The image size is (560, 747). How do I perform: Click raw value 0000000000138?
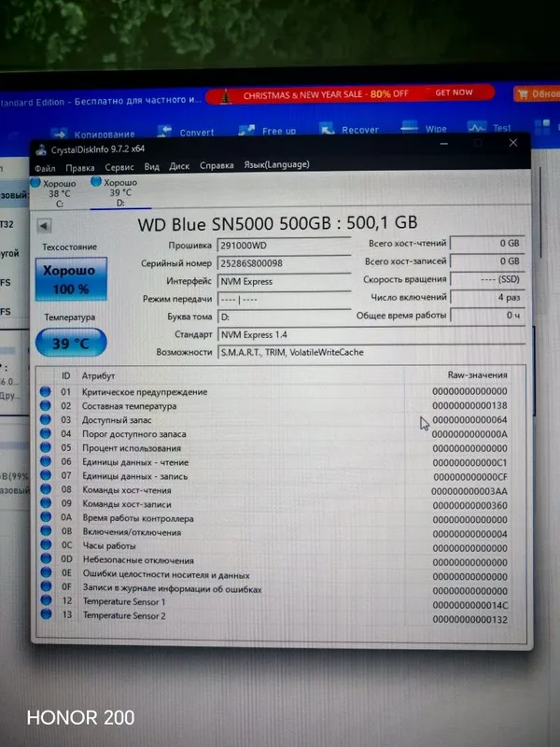[x=469, y=405]
